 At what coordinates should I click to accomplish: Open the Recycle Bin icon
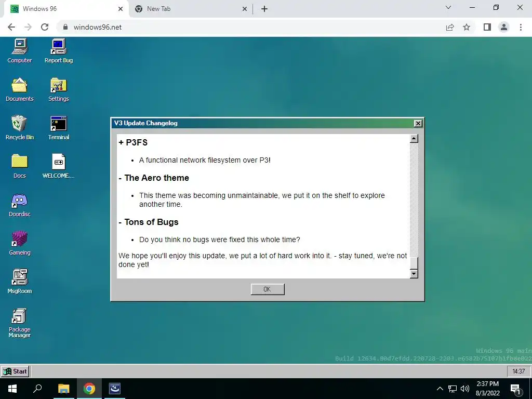pyautogui.click(x=19, y=128)
